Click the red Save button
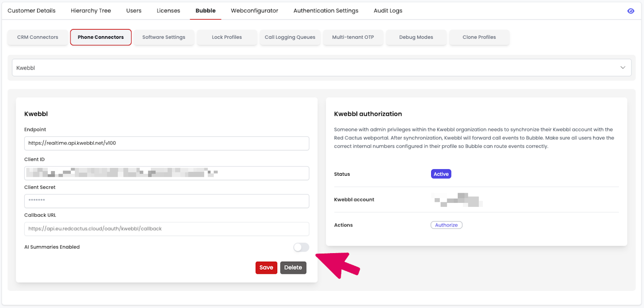 266,268
